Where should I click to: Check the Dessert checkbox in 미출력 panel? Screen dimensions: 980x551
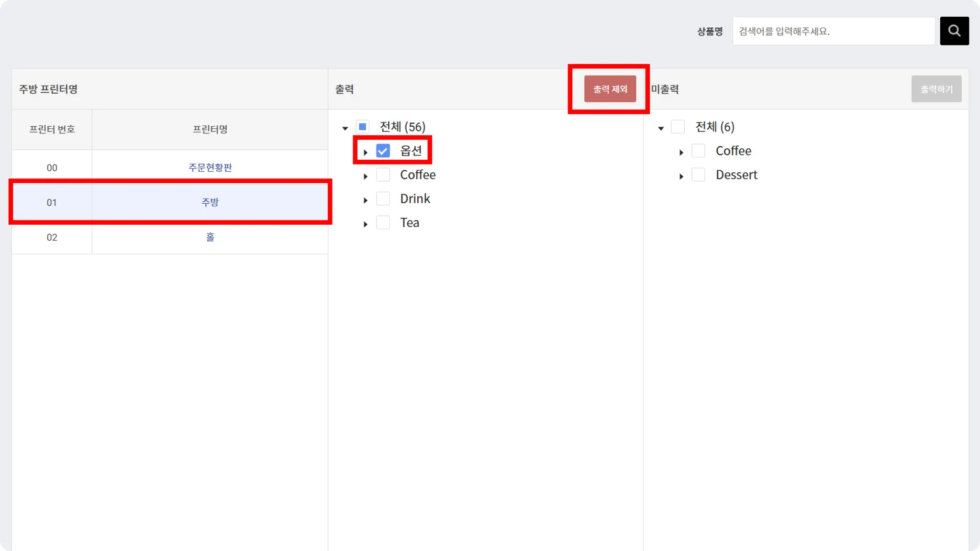coord(698,175)
